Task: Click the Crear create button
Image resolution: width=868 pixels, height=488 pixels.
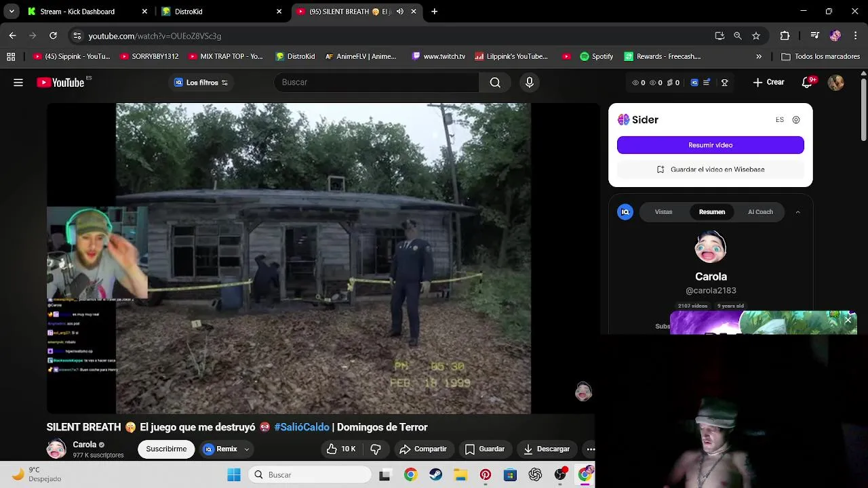Action: click(x=768, y=82)
